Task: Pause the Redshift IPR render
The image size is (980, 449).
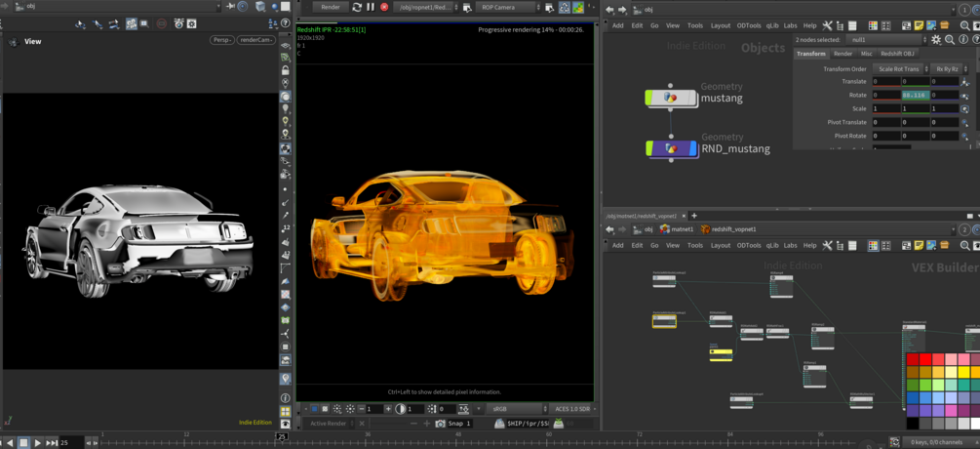Action: tap(371, 7)
